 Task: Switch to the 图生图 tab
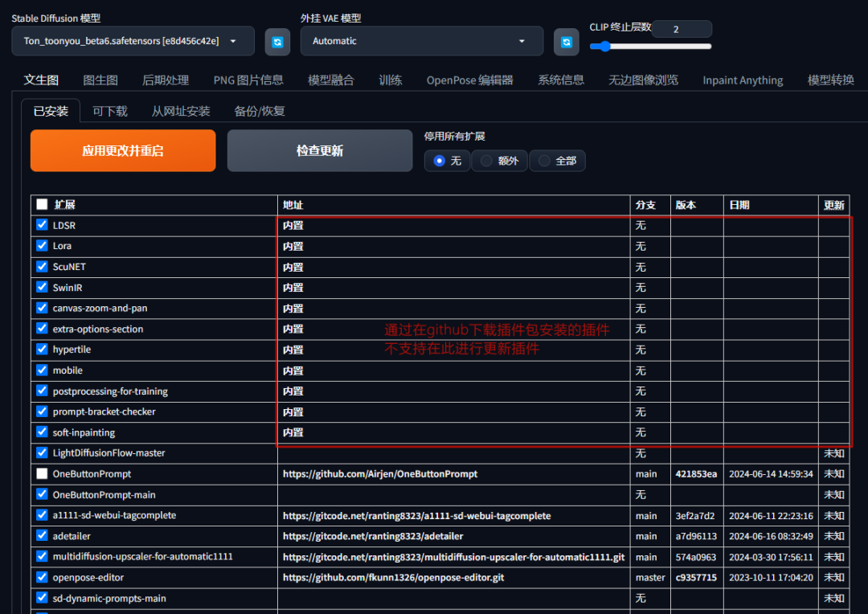(x=100, y=80)
